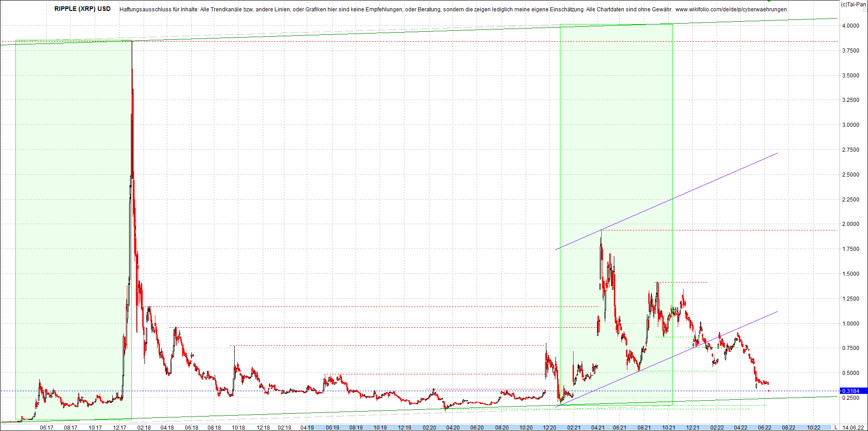Viewport: 868px width, 431px height.
Task: Click the 0.2500 price axis label
Action: point(850,398)
